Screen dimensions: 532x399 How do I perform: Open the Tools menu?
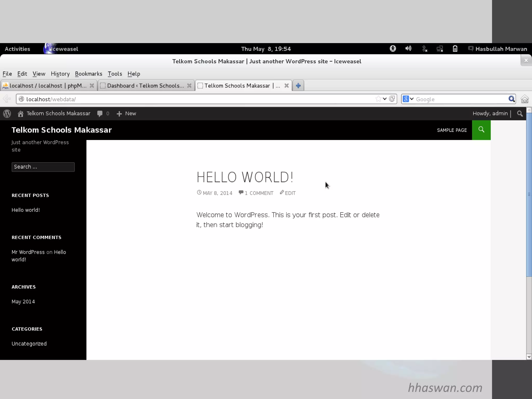click(115, 74)
